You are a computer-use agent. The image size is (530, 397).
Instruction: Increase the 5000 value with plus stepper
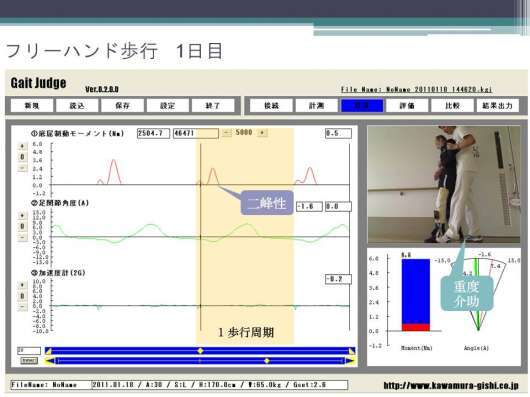pyautogui.click(x=263, y=133)
